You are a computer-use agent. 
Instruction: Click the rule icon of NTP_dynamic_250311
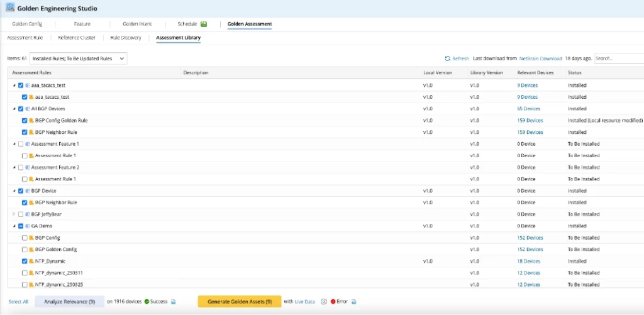(x=31, y=273)
